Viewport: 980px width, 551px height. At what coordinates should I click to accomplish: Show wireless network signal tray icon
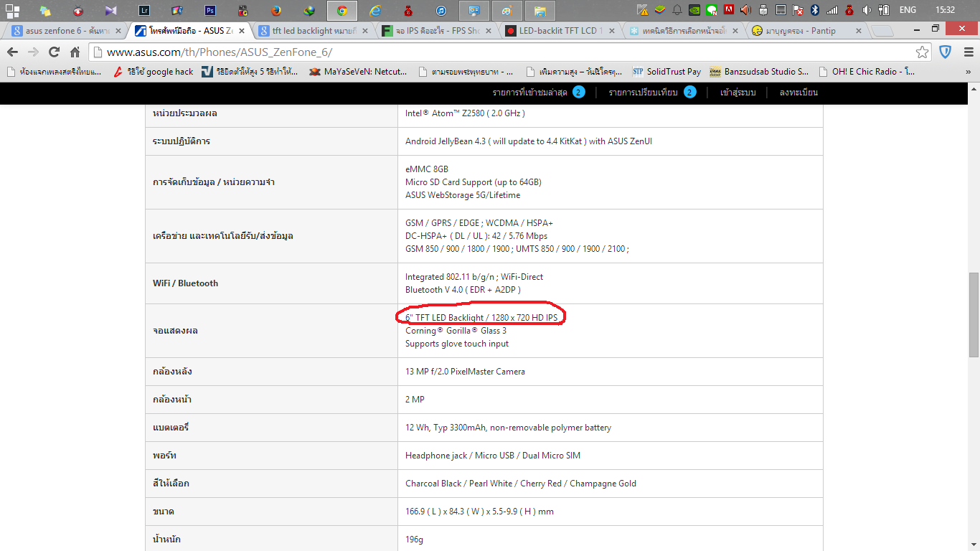click(832, 10)
